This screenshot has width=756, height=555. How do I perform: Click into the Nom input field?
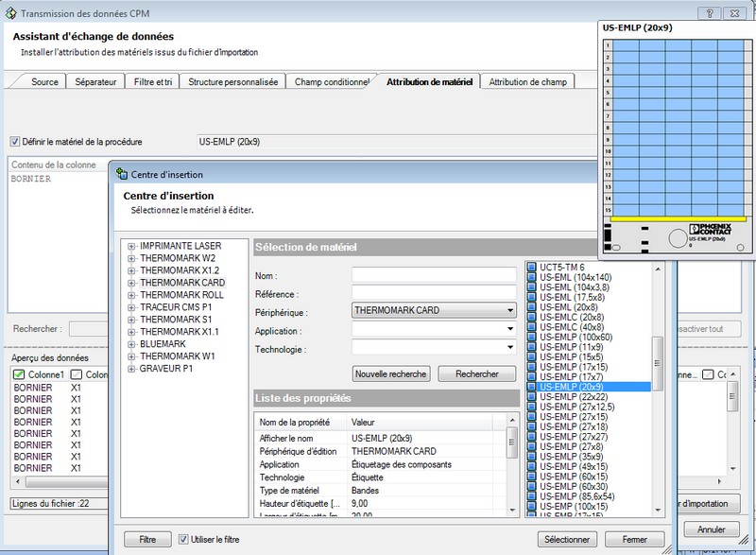[434, 275]
